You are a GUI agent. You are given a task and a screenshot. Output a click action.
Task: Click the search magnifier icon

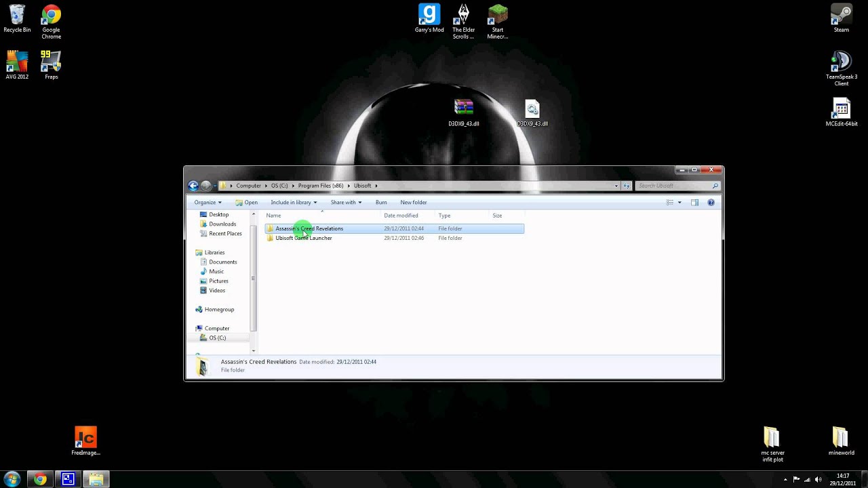[x=715, y=186]
